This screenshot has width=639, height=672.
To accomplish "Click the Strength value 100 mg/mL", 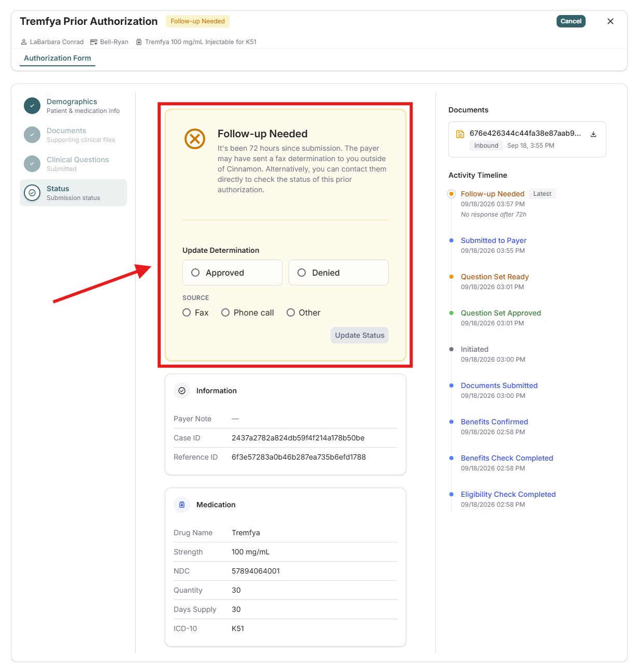I will [250, 552].
